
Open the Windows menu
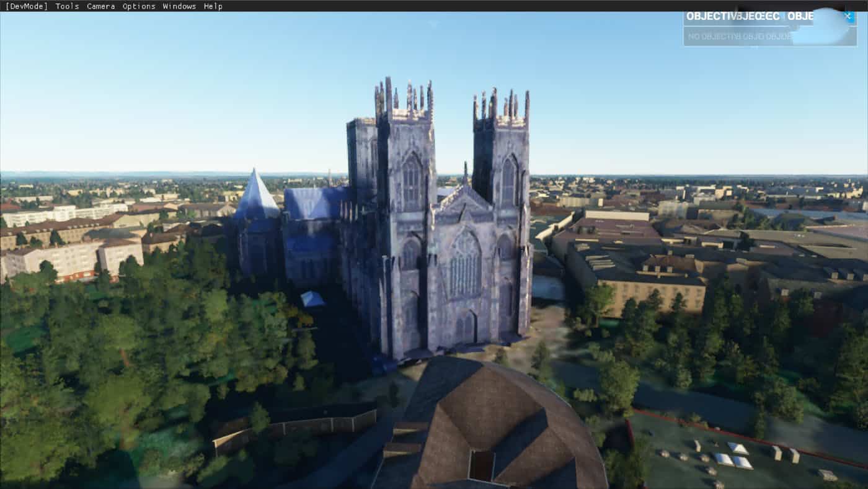[x=179, y=6]
